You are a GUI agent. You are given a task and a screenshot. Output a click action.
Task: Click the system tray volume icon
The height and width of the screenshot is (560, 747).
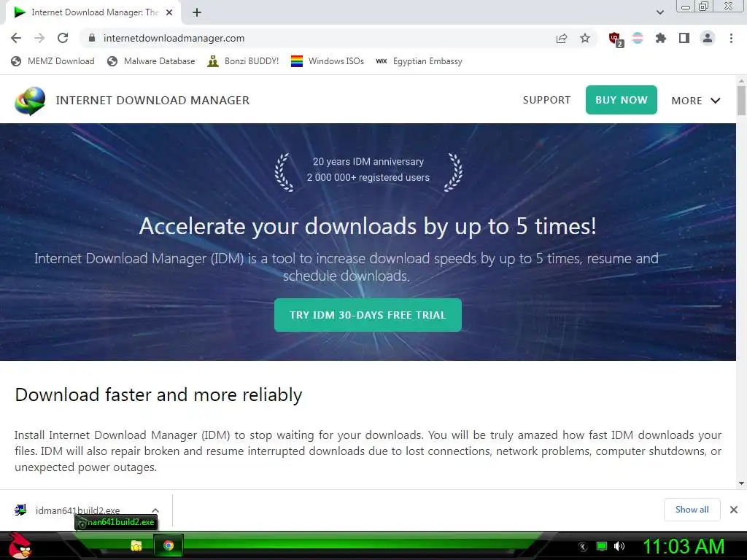(619, 546)
